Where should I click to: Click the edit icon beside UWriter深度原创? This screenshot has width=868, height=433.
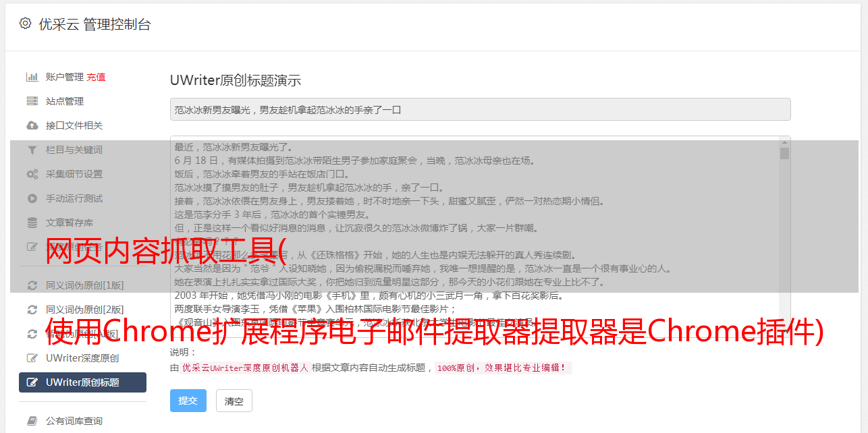coord(32,358)
